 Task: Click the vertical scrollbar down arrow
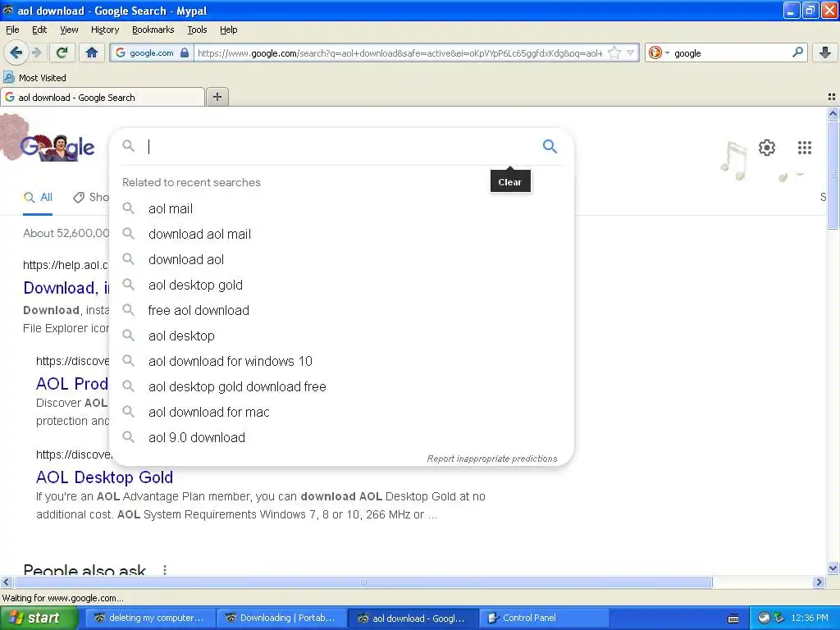coord(833,568)
